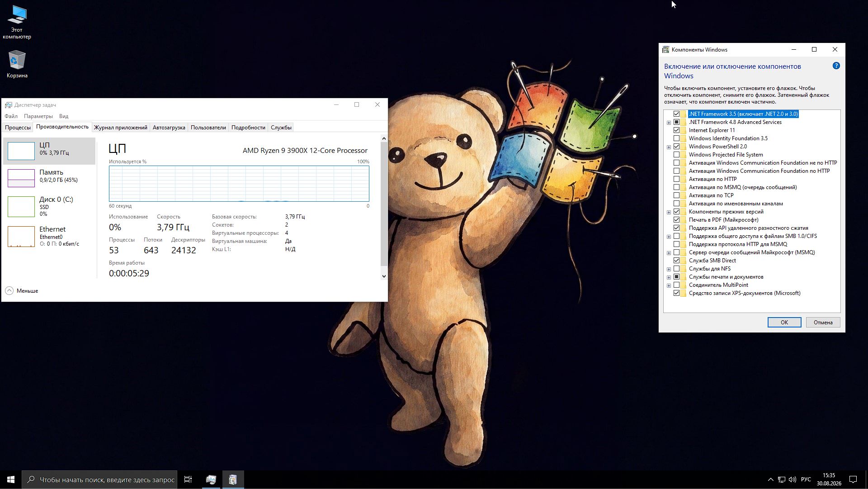868x489 pixels.
Task: Switch to the Processes tab
Action: (18, 128)
